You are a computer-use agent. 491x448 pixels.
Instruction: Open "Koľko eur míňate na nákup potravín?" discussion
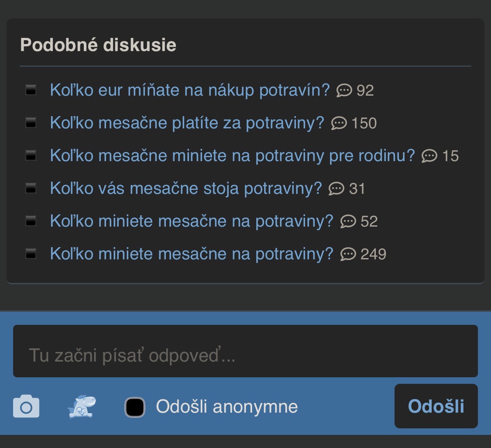(x=190, y=90)
